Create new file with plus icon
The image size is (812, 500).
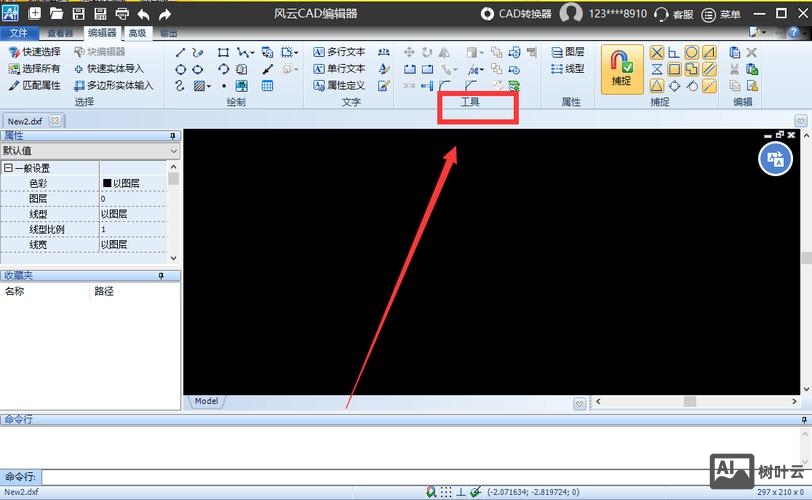35,13
